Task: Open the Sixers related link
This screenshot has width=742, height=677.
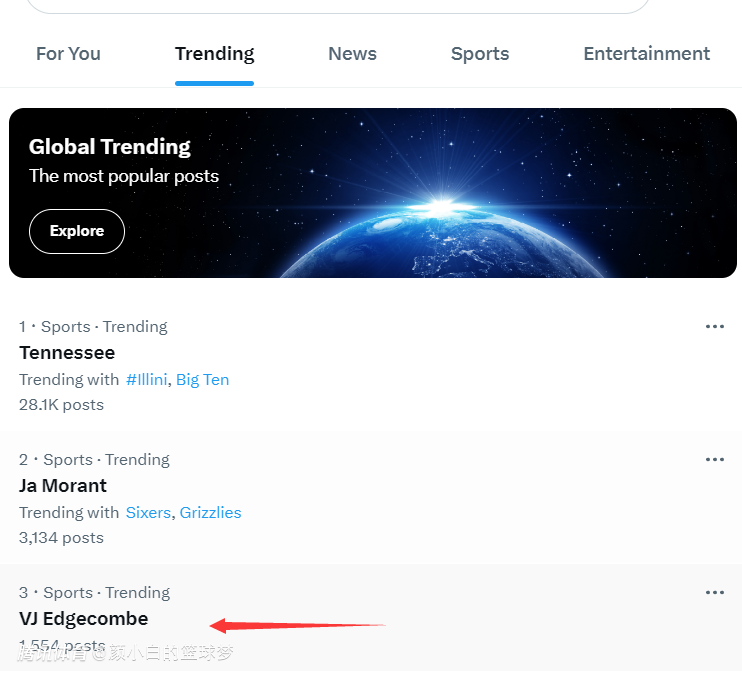Action: tap(148, 513)
